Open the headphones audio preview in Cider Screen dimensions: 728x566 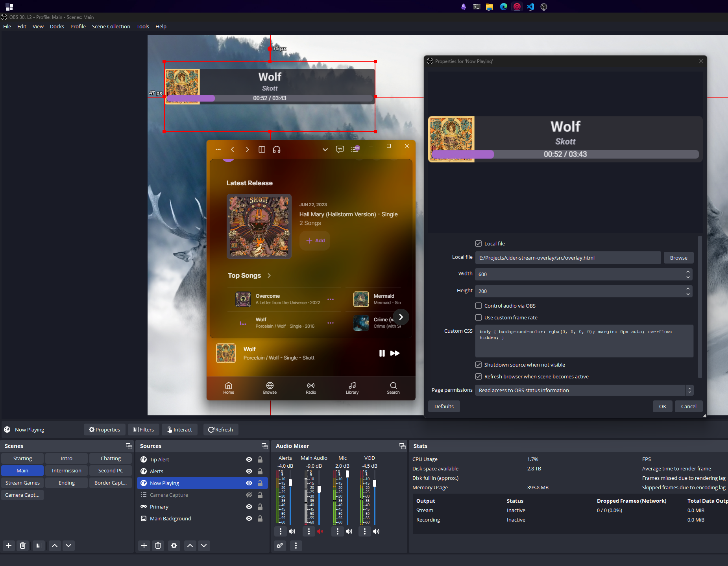(x=277, y=149)
